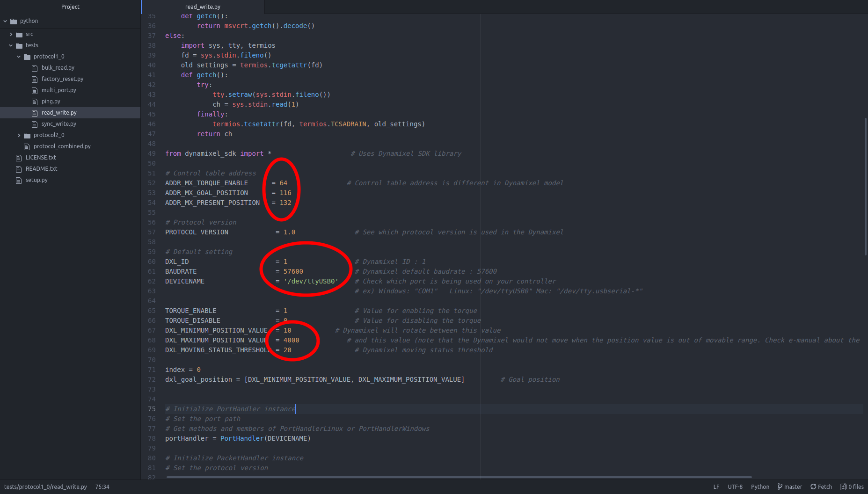The height and width of the screenshot is (494, 868).
Task: Collapse the tests folder
Action: click(x=11, y=45)
